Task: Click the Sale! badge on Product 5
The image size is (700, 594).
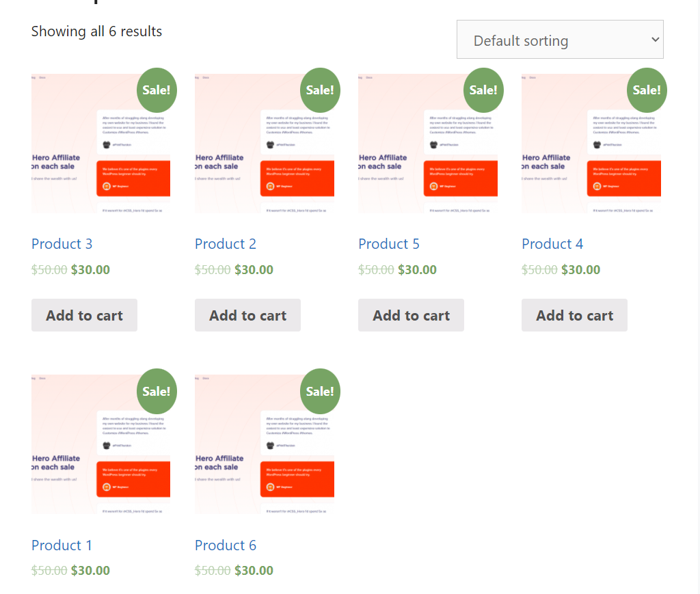Action: (483, 90)
